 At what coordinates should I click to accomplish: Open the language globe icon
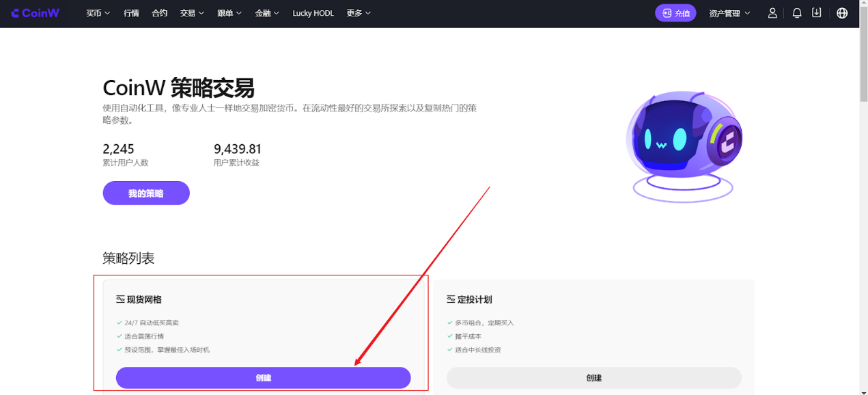click(842, 13)
